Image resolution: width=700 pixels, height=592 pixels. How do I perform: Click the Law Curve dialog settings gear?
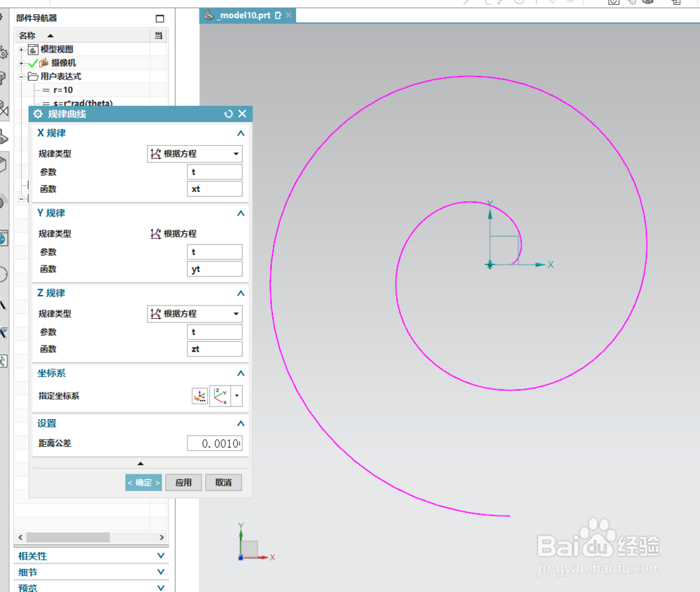[x=38, y=114]
